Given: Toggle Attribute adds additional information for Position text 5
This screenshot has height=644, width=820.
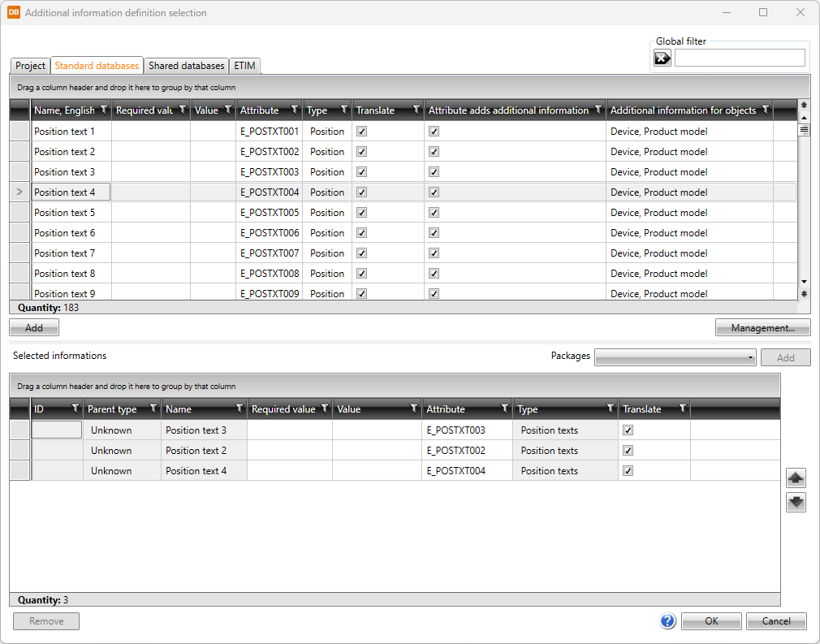Looking at the screenshot, I should (434, 213).
